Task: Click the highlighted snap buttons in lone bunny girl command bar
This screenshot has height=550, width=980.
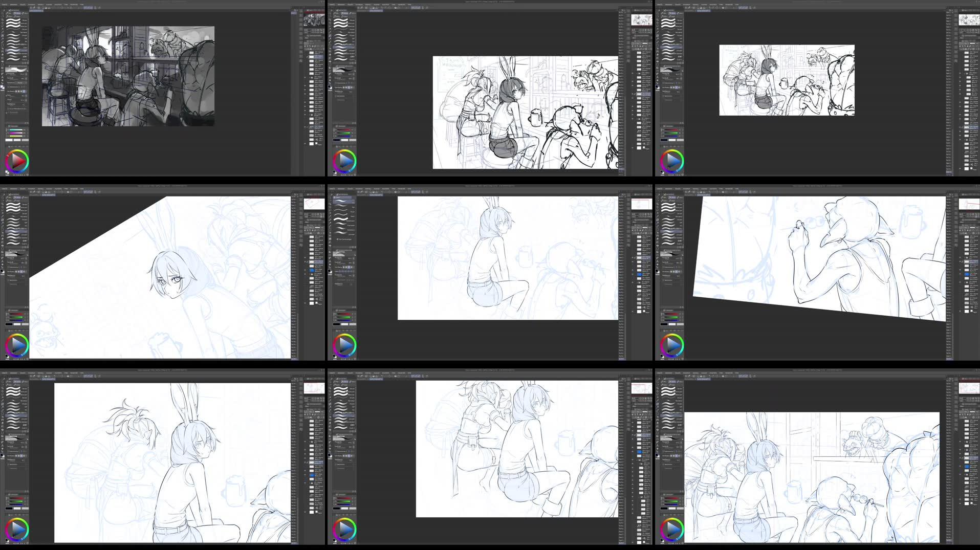Action: coord(416,192)
